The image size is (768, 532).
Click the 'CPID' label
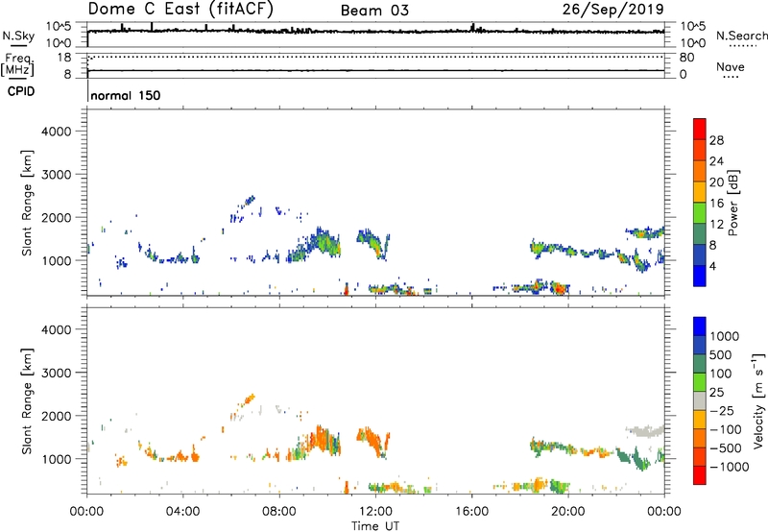(21, 91)
